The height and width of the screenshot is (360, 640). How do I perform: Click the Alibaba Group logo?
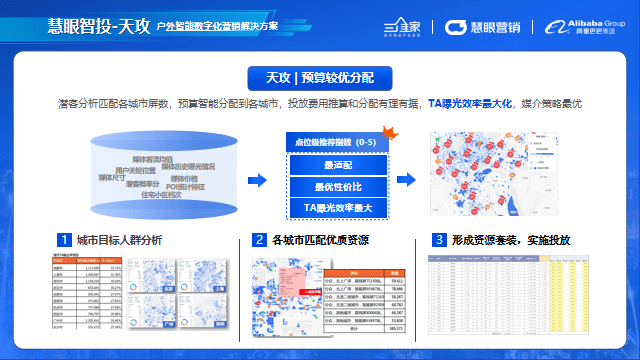point(584,27)
